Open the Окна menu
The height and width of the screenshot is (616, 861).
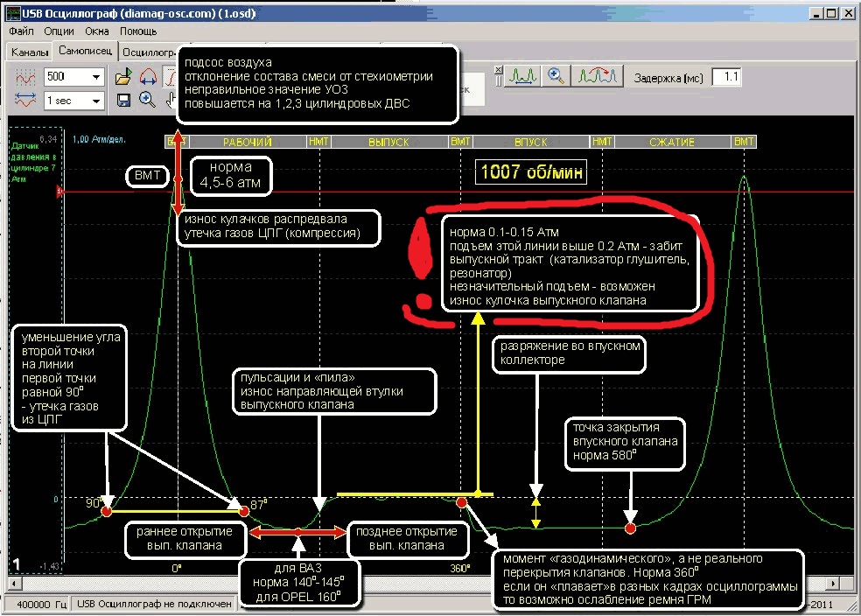(x=97, y=31)
